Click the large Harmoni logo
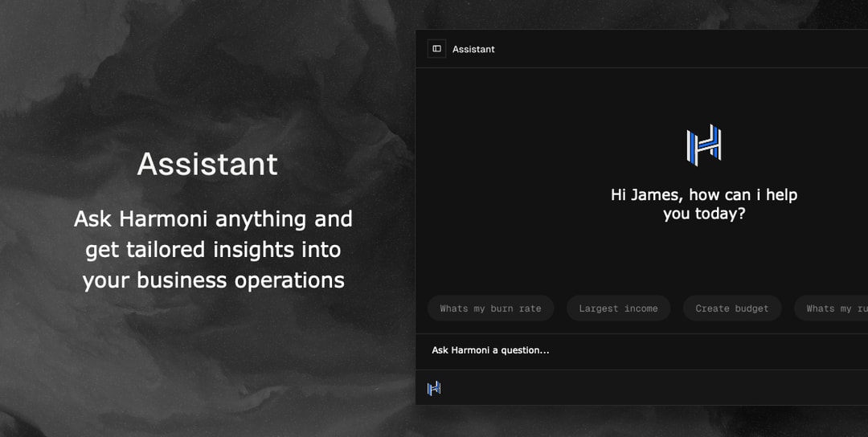 [x=703, y=145]
